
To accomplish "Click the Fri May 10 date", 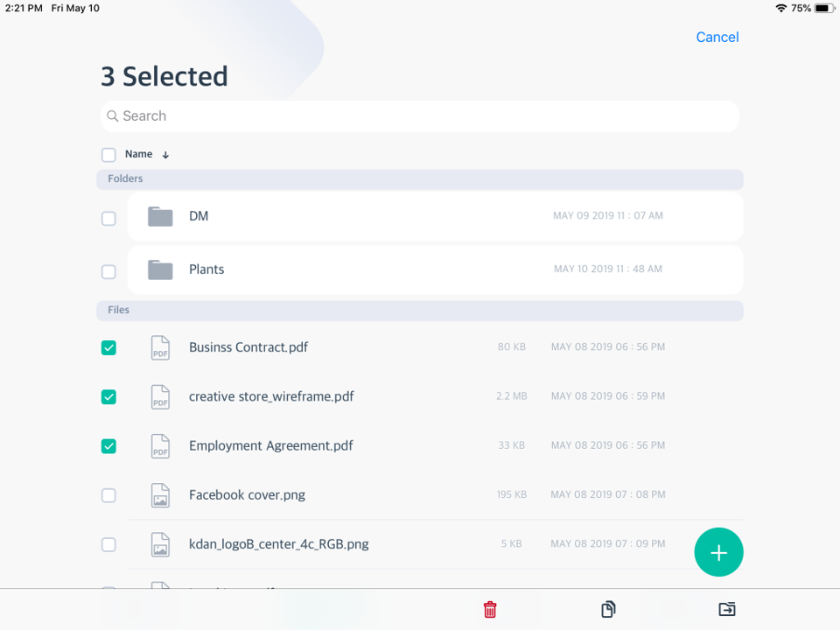I will tap(75, 8).
